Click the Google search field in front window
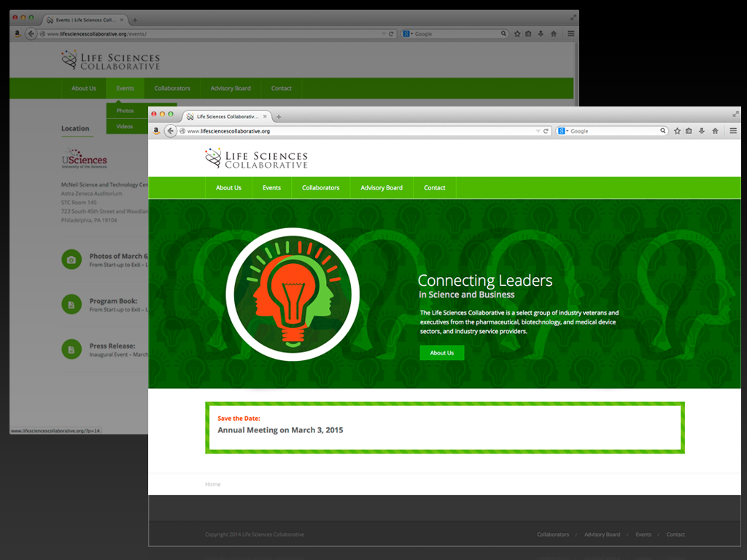Image resolution: width=747 pixels, height=560 pixels. pos(614,131)
